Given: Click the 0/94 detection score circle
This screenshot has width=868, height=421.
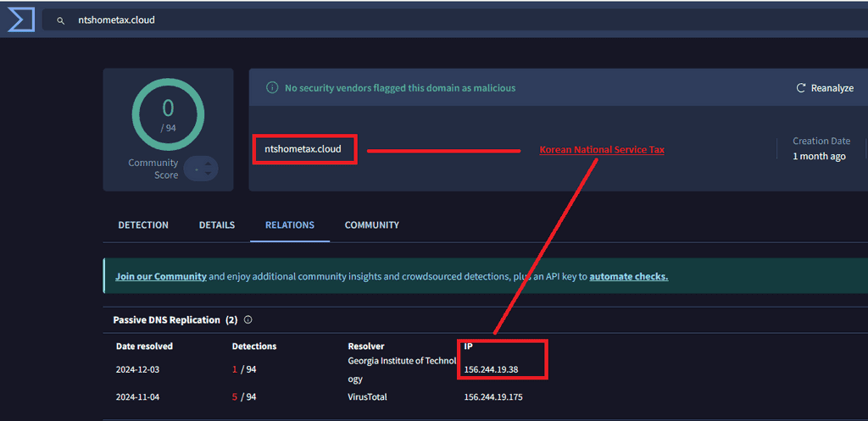Looking at the screenshot, I should (168, 114).
